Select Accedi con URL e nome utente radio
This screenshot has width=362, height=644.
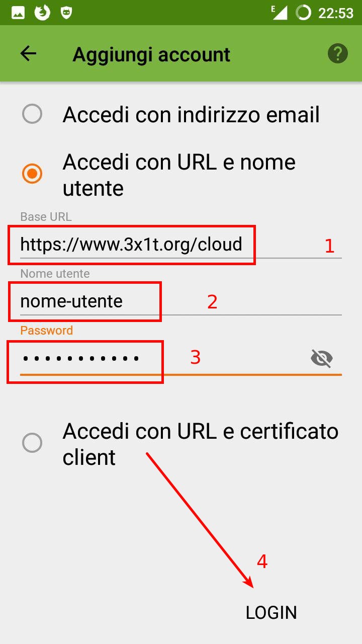click(x=32, y=174)
